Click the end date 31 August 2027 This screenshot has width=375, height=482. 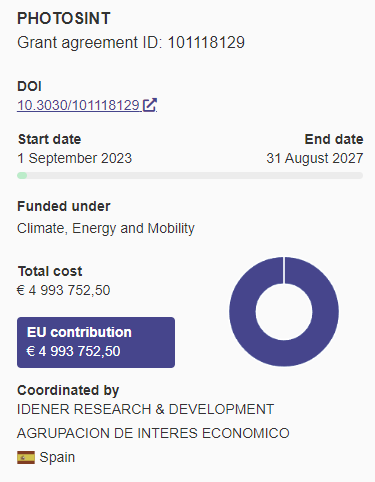point(315,158)
